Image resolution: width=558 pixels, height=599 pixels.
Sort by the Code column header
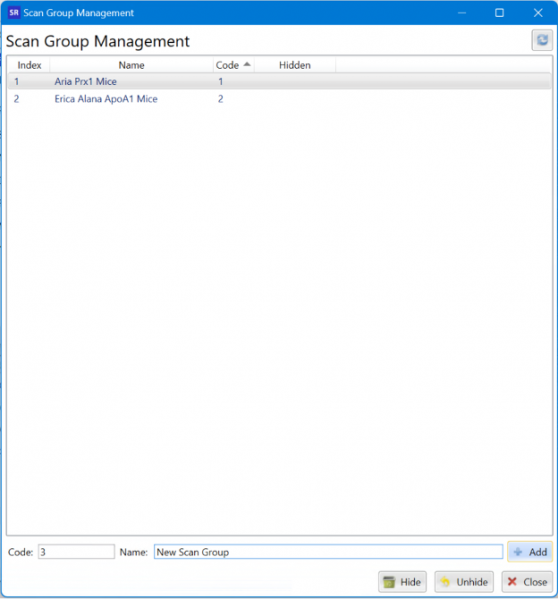[233, 65]
